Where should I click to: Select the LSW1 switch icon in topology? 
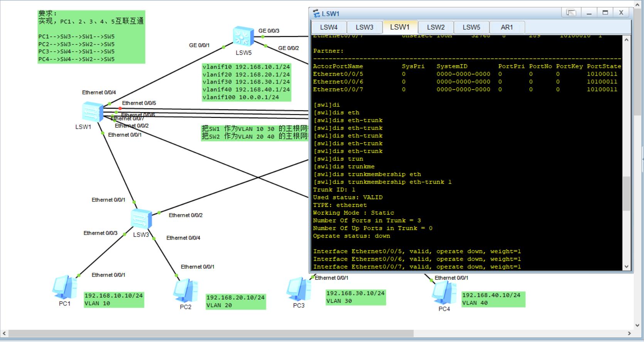tap(92, 112)
